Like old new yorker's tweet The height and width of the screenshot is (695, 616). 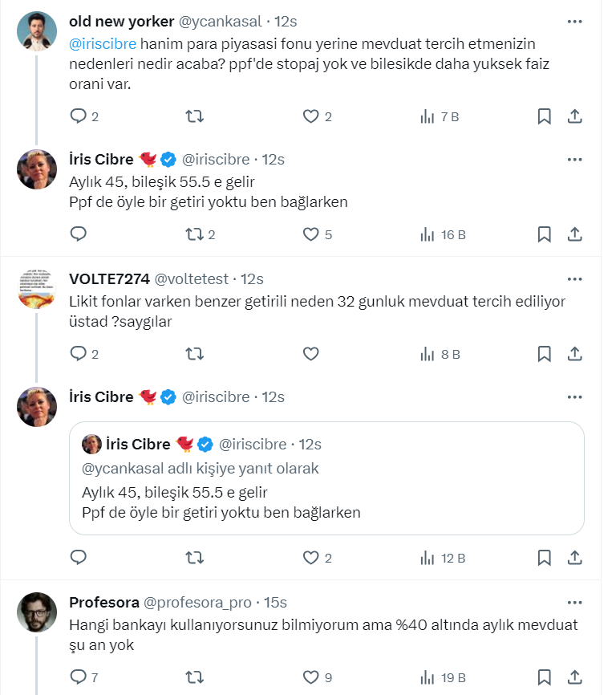click(x=311, y=116)
